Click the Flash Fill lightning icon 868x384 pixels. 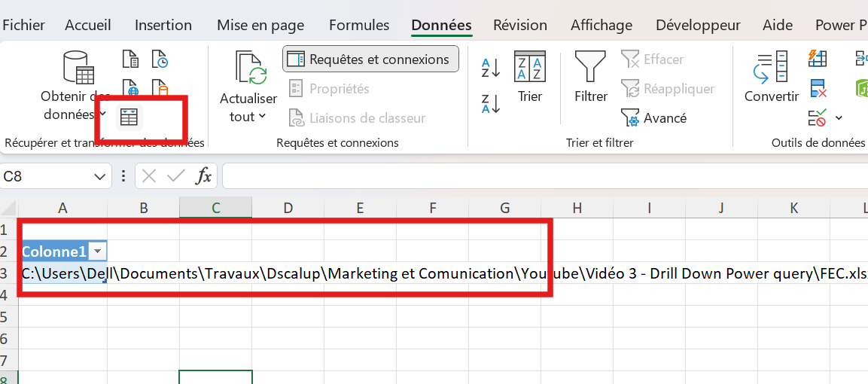click(818, 58)
